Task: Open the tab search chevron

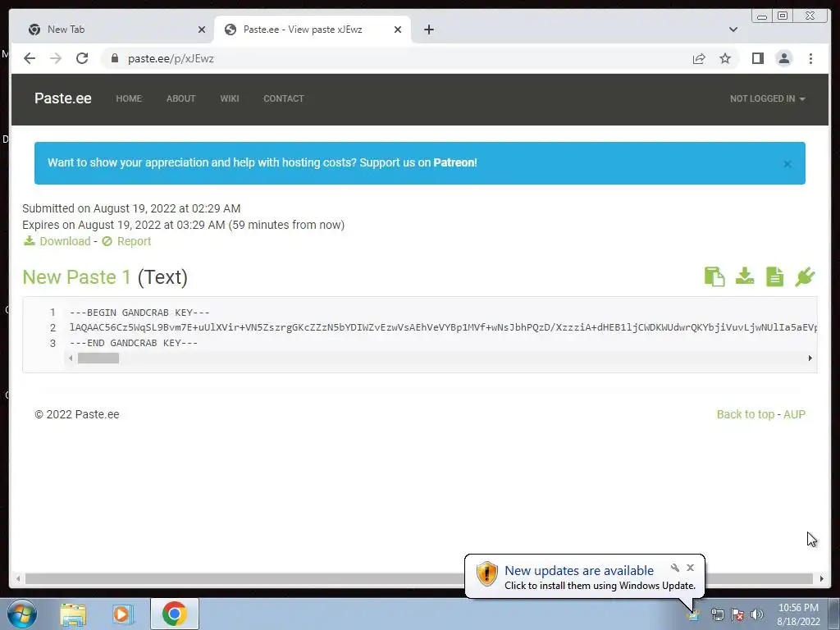Action: tap(733, 30)
